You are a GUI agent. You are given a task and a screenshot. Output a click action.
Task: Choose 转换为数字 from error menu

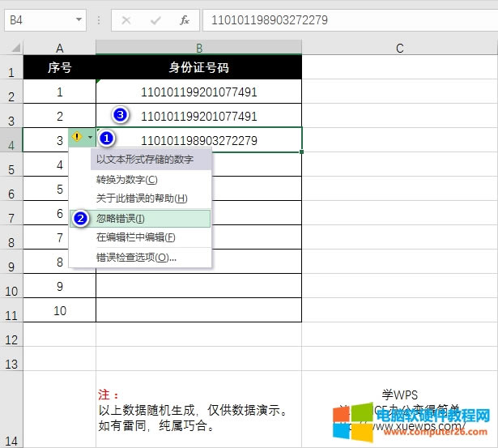coord(127,179)
